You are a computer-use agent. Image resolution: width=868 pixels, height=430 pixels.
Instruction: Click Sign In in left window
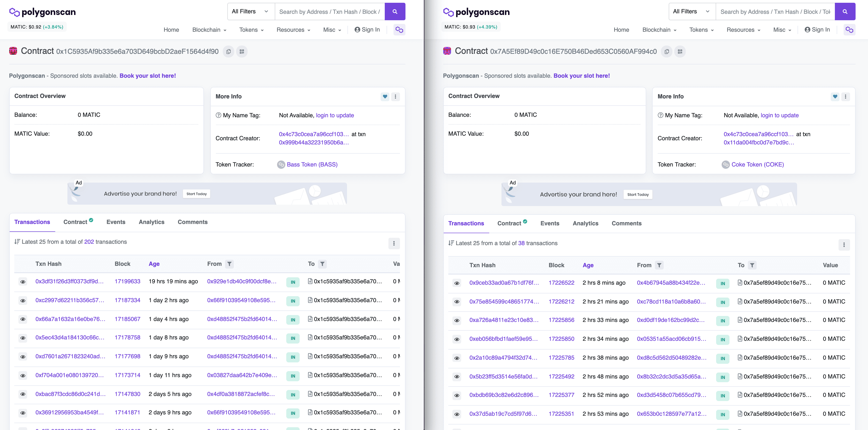click(x=367, y=30)
